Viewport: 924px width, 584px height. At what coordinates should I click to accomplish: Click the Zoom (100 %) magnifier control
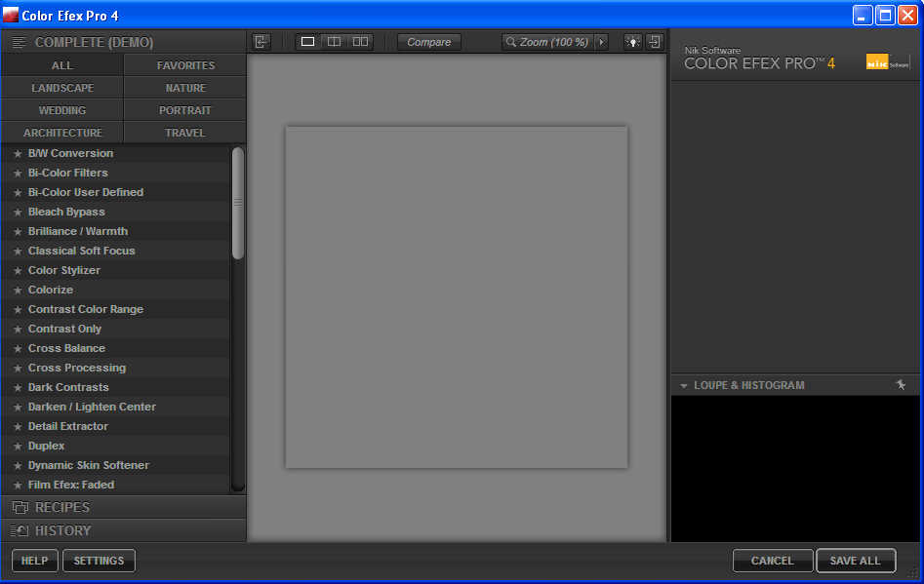547,42
